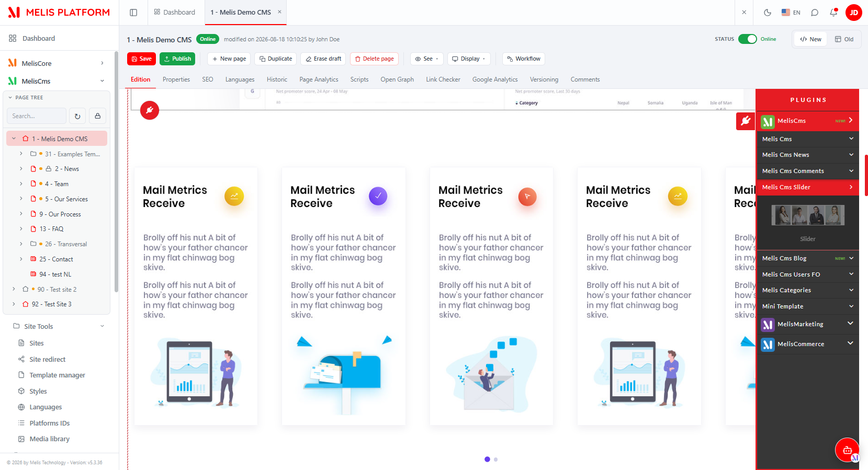Image resolution: width=868 pixels, height=470 pixels.
Task: Open the Template manager
Action: [57, 375]
